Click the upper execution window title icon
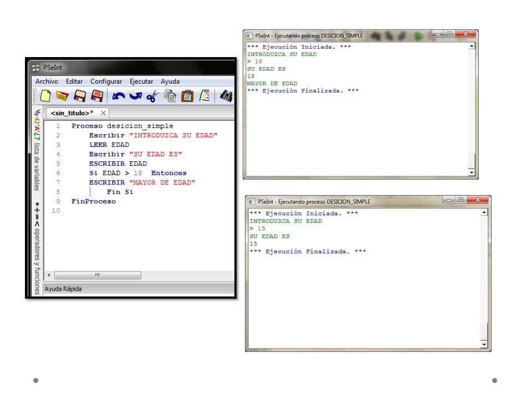This screenshot has height=399, width=532. [250, 35]
